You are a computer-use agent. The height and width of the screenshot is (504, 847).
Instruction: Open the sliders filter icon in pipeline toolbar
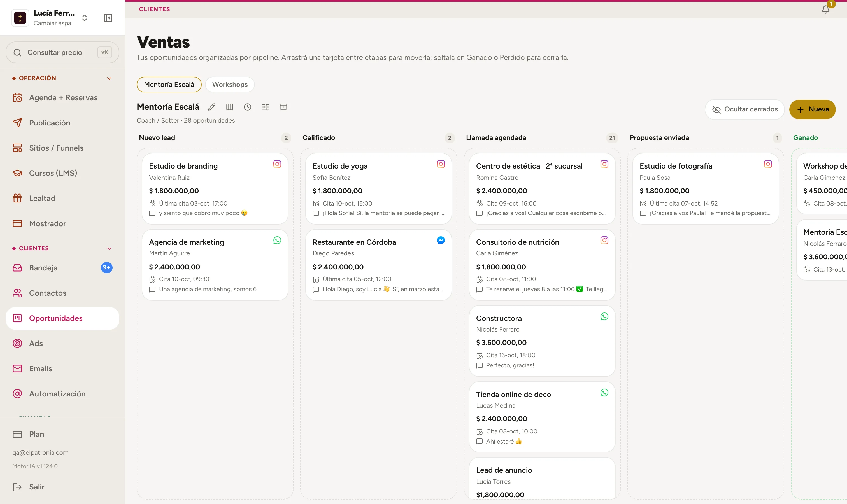point(266,107)
